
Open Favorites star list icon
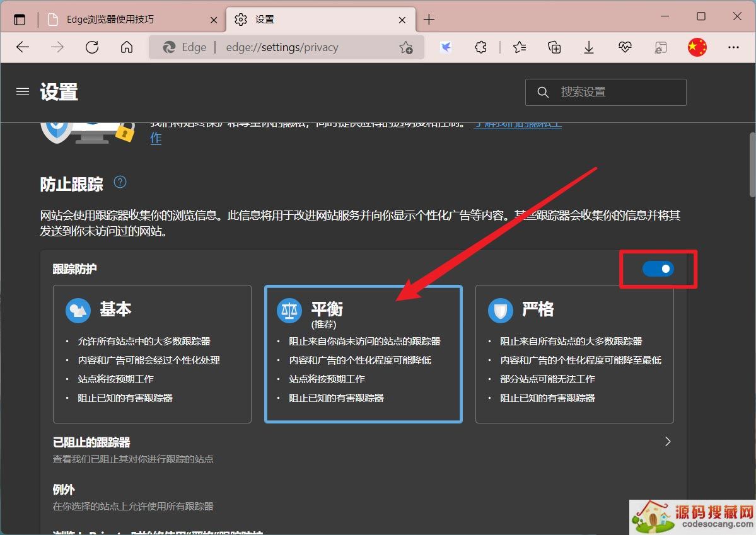point(520,47)
